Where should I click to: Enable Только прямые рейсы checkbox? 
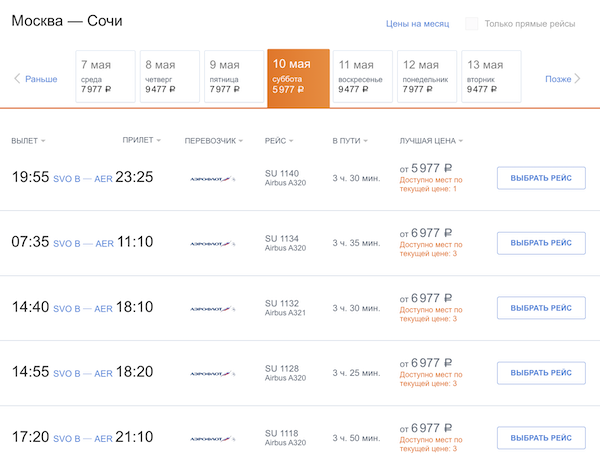tap(472, 24)
